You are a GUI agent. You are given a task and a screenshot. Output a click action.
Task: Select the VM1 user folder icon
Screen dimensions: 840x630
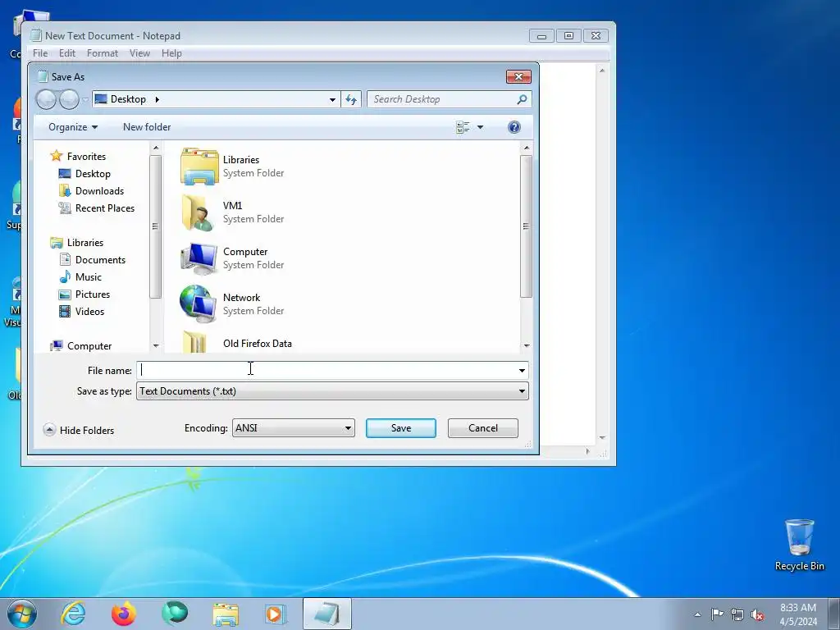click(199, 212)
